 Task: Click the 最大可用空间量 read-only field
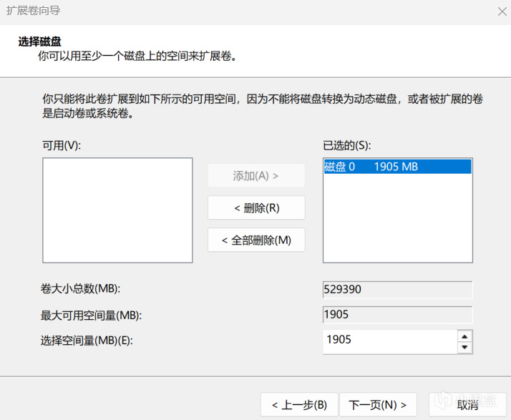click(x=397, y=315)
